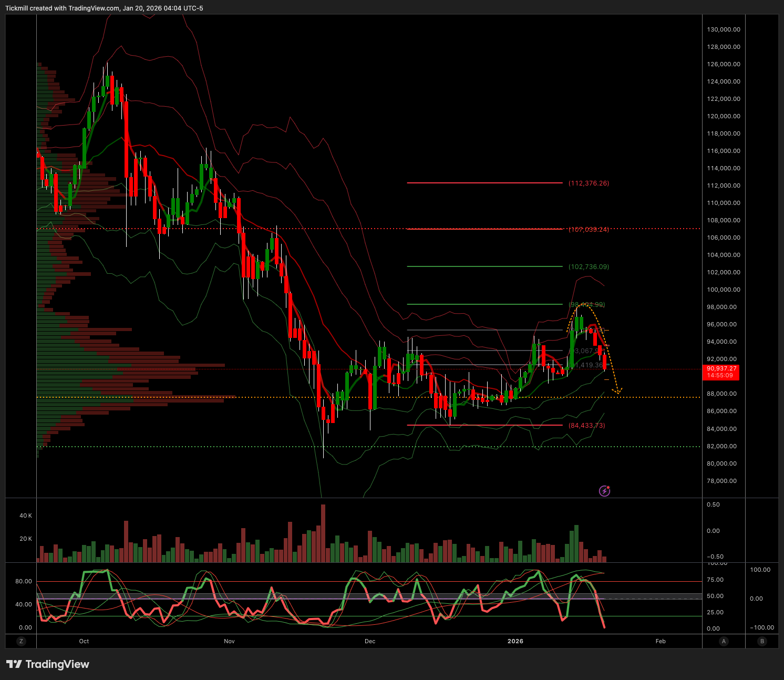Toggle the A auto-scale button
The height and width of the screenshot is (680, 784).
pos(724,641)
